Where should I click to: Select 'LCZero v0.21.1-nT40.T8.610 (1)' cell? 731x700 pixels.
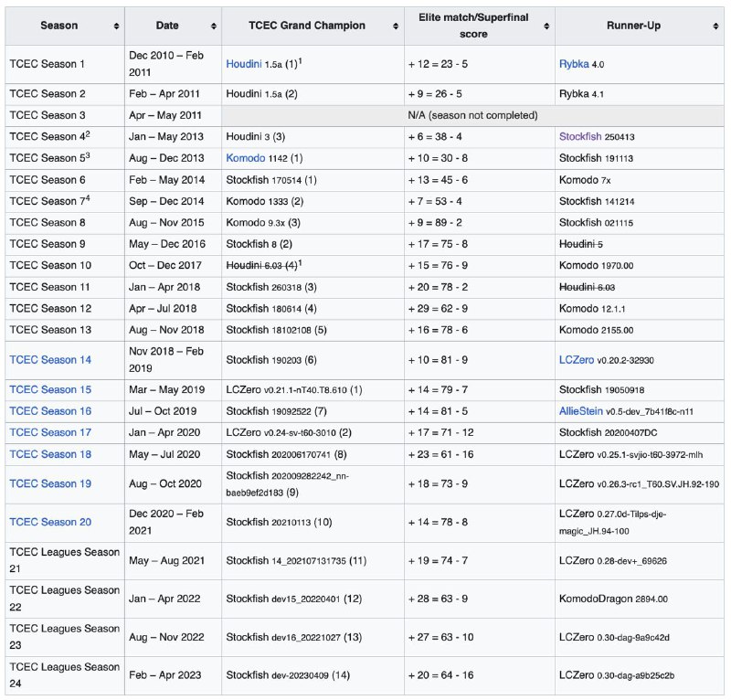(x=313, y=389)
